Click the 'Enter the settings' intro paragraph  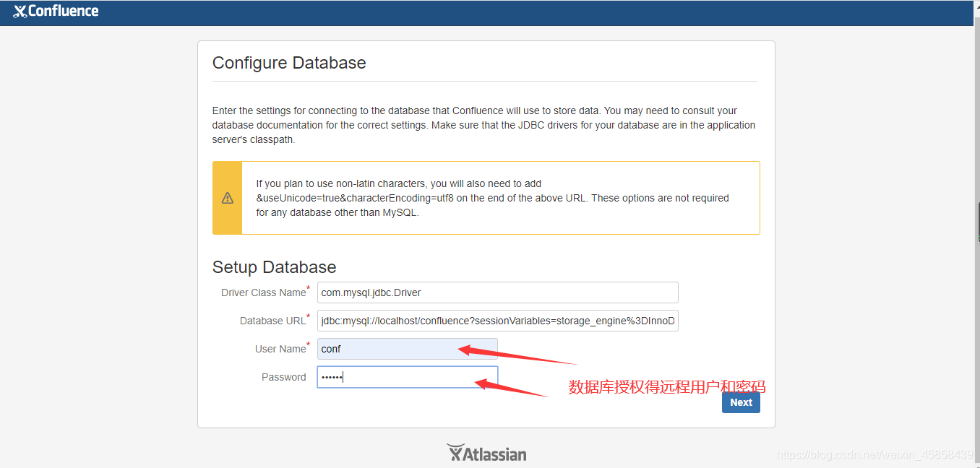coord(484,125)
